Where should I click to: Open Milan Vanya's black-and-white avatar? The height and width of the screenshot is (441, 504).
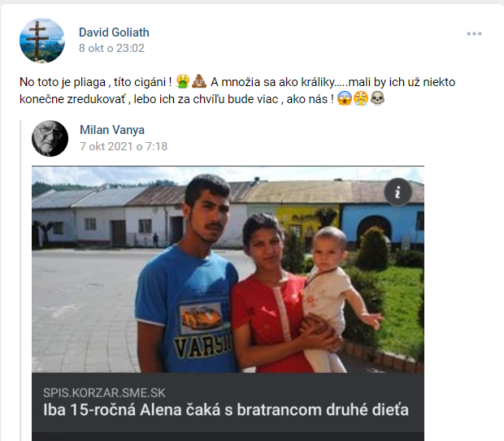[x=50, y=138]
